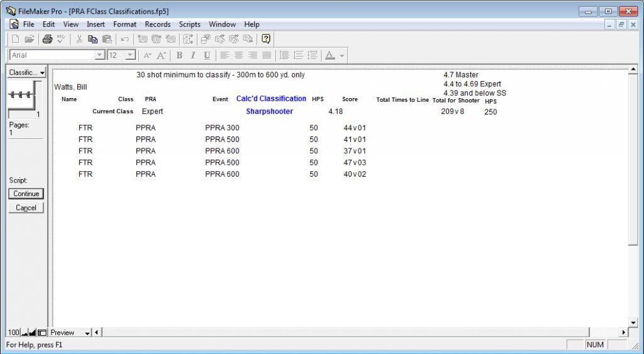Click the horizontal scrollbar right arrow
The image size is (644, 354).
[624, 333]
